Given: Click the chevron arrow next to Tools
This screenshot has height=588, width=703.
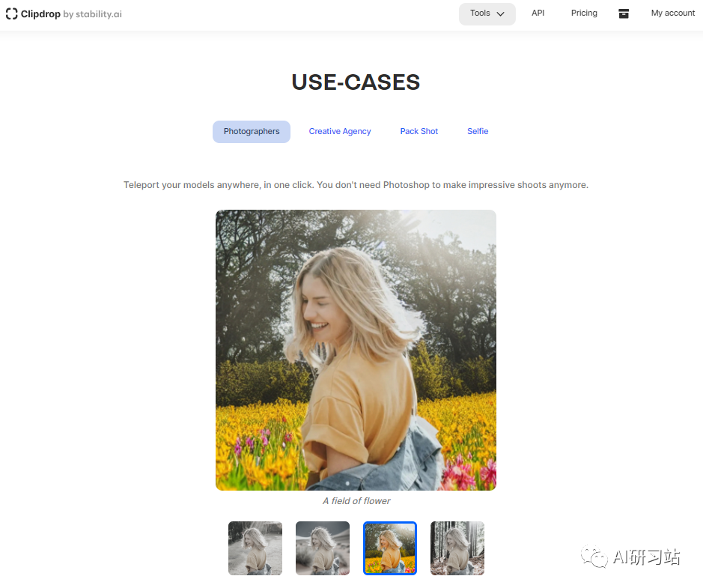Looking at the screenshot, I should point(501,14).
